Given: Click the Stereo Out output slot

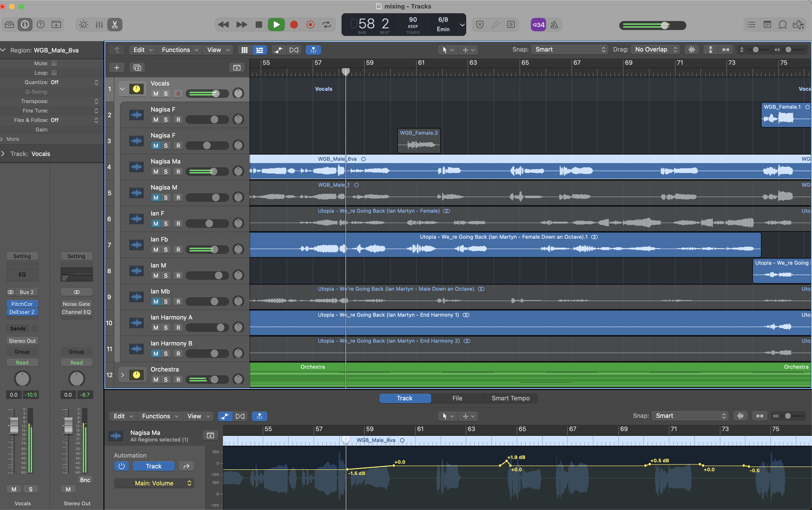Looking at the screenshot, I should pyautogui.click(x=22, y=341).
